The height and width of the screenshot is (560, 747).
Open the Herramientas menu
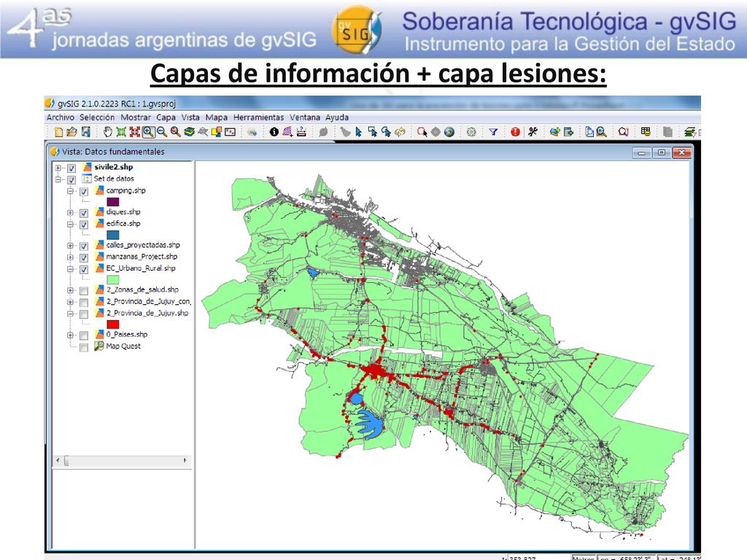259,117
